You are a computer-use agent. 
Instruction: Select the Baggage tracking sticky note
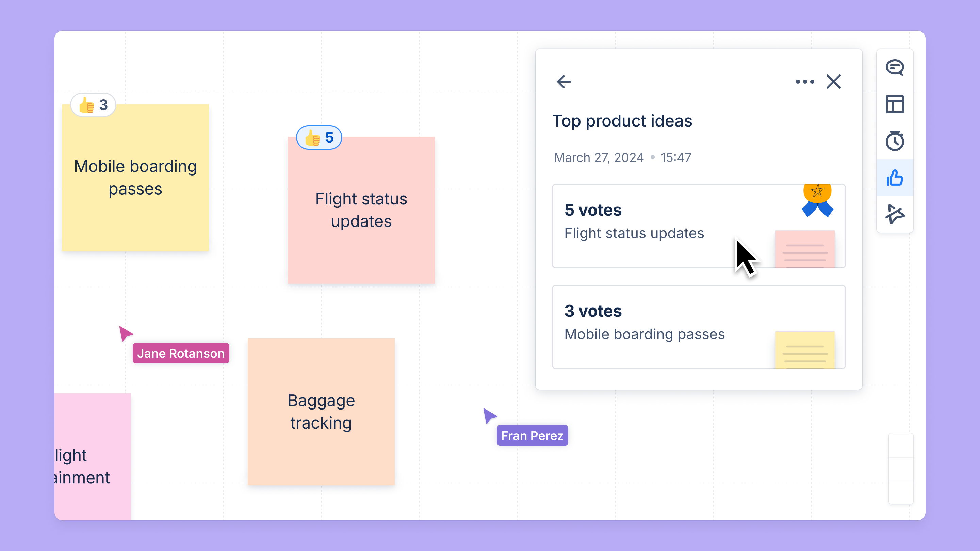click(x=321, y=412)
